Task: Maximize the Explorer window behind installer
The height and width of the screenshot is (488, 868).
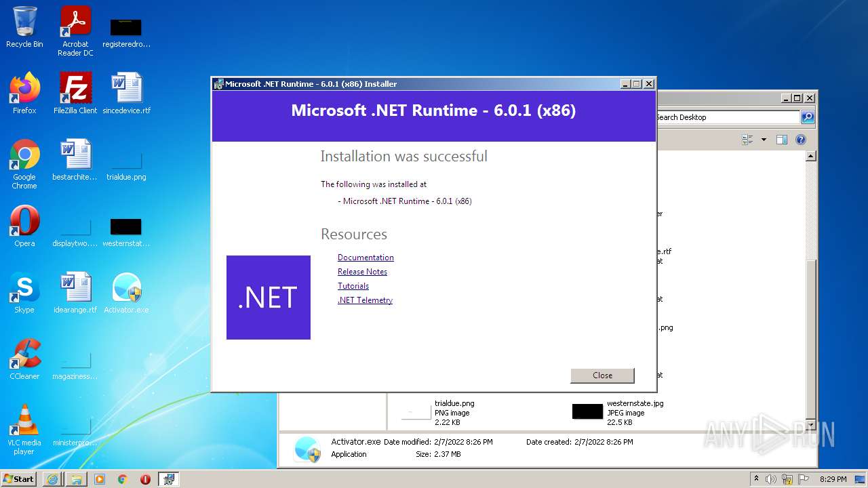Action: click(797, 98)
